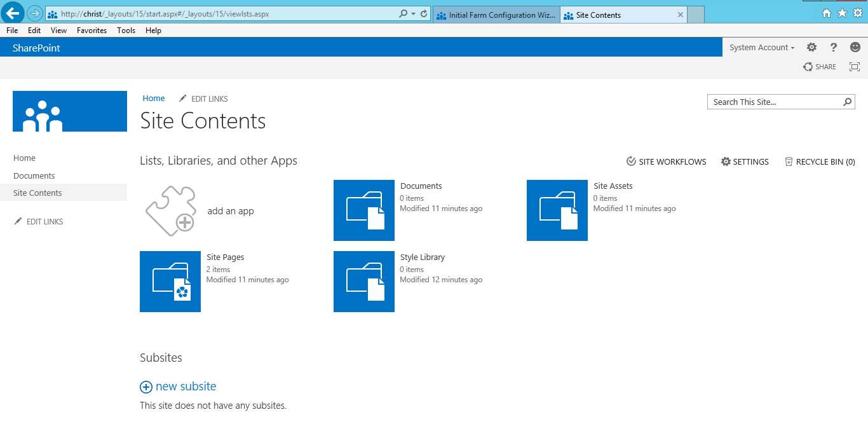
Task: Select Site Contents in left navigation
Action: click(x=37, y=193)
